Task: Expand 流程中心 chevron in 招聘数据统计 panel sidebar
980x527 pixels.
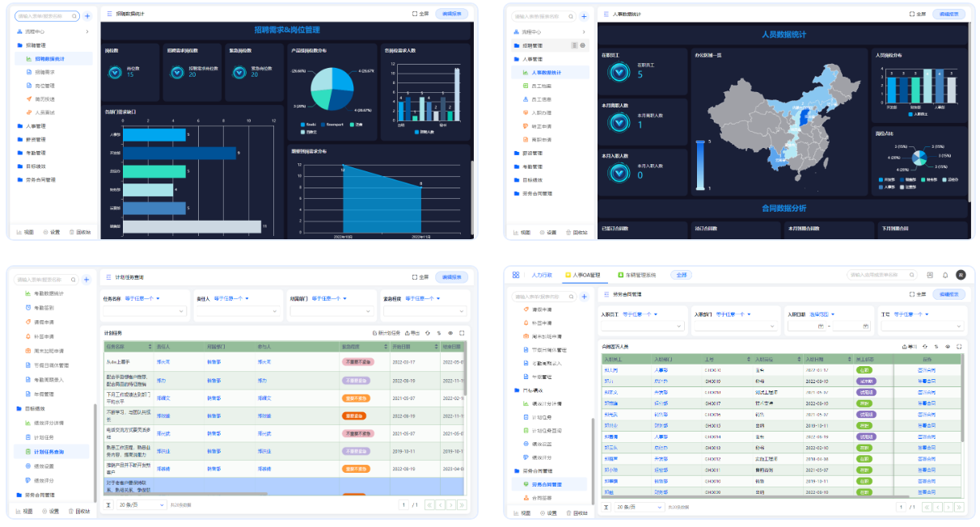Action: 87,32
